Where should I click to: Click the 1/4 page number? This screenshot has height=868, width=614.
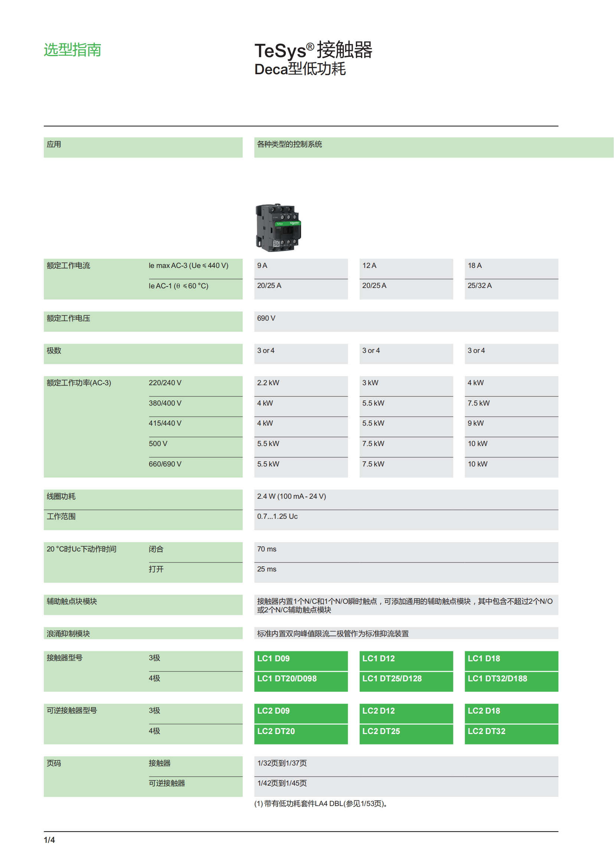tap(49, 840)
